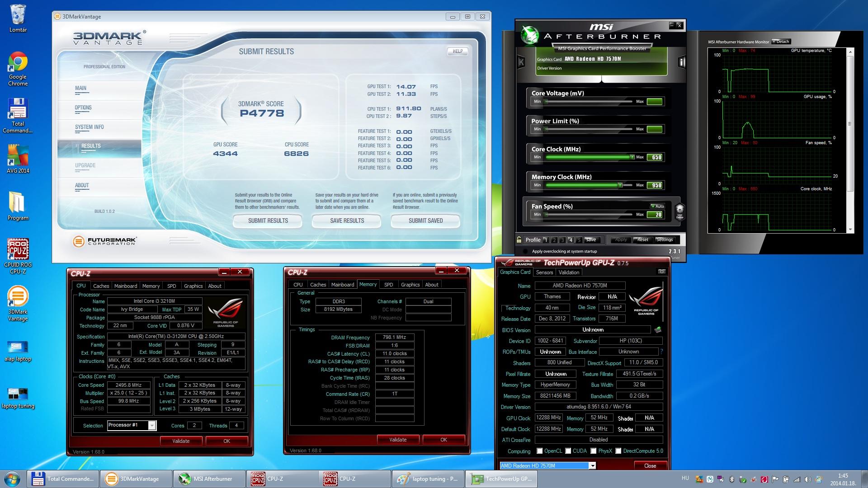The image size is (868, 488).
Task: Click GPU-Z screenshot camera icon
Action: point(661,272)
